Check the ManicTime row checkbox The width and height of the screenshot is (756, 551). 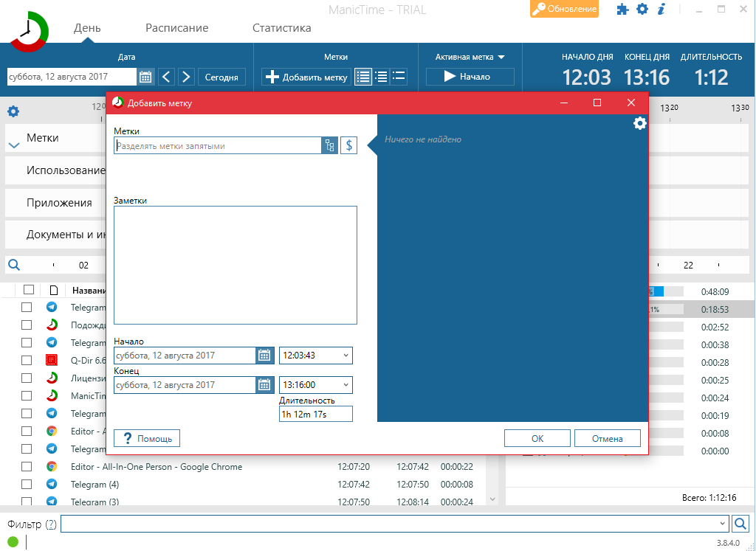click(27, 395)
